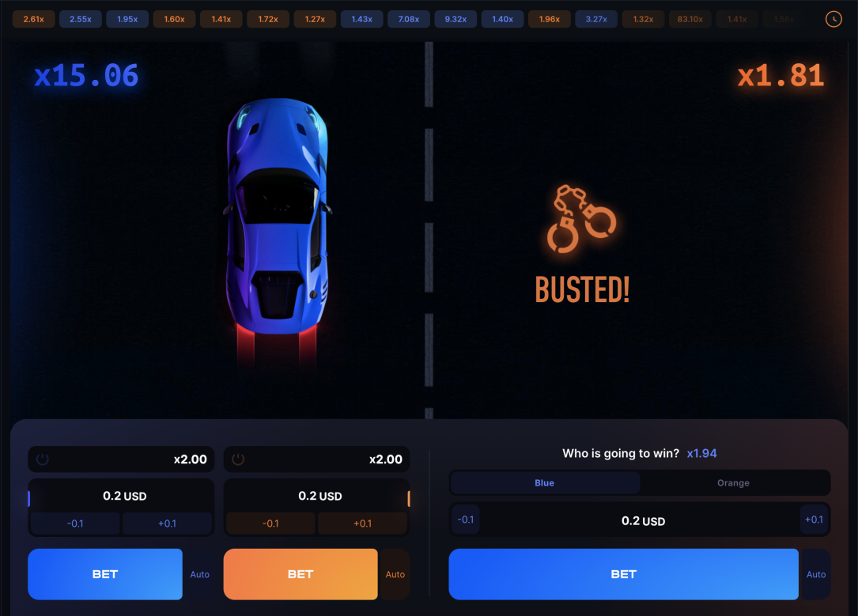Place bet with orange BET button
This screenshot has width=858, height=616.
coord(300,574)
